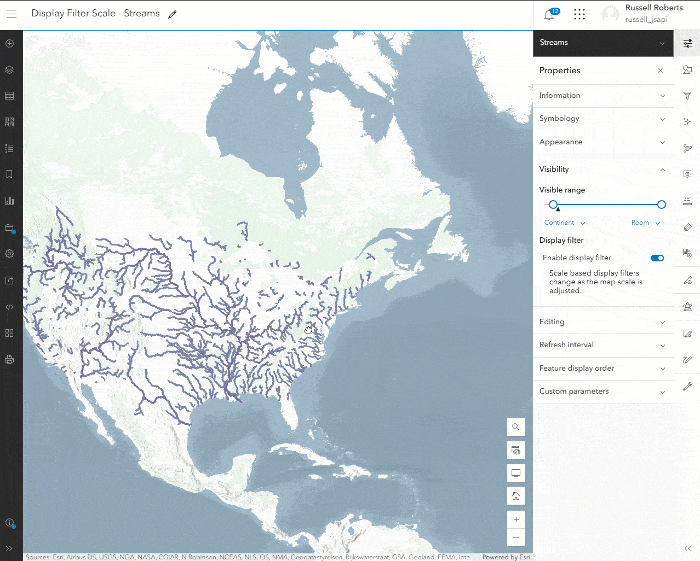Open the Basemap gallery icon
This screenshot has width=700, height=561.
9,122
